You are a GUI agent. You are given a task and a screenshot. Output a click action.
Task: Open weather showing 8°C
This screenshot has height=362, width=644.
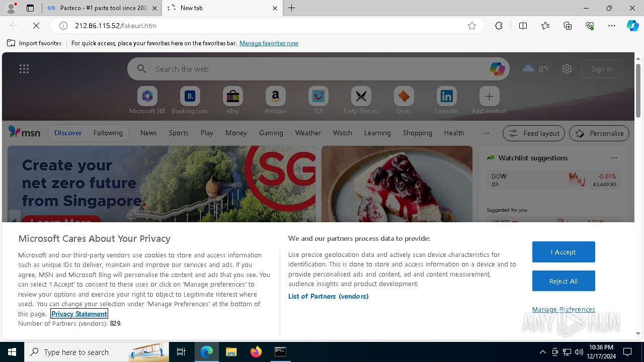tap(536, 69)
